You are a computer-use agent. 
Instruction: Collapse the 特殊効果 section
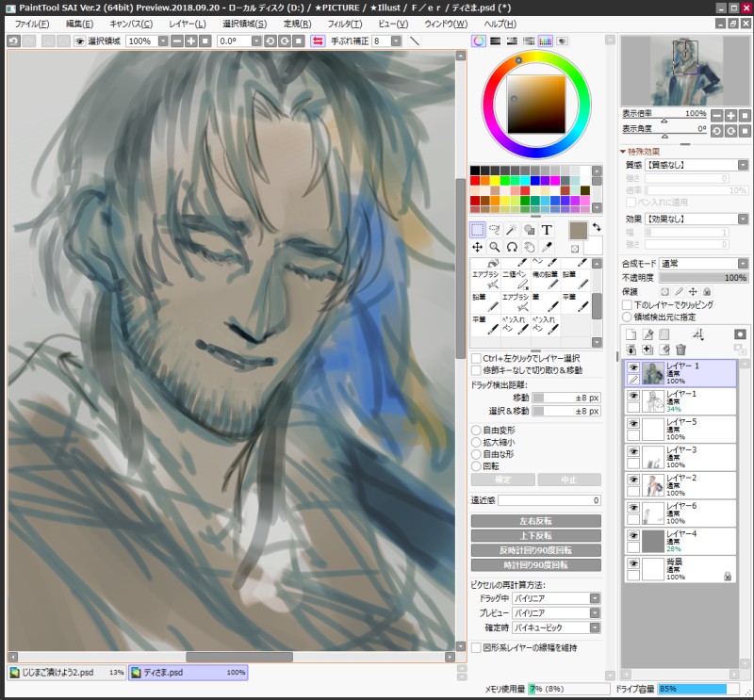623,152
